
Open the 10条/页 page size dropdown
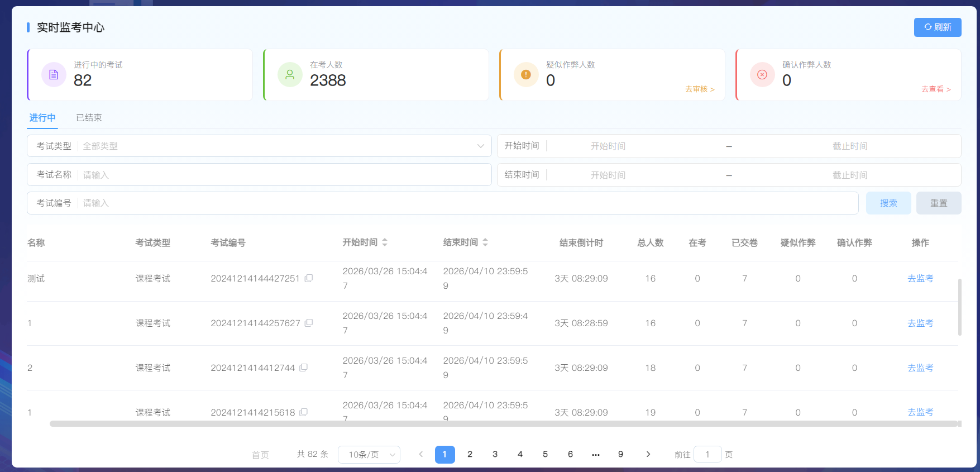[369, 455]
